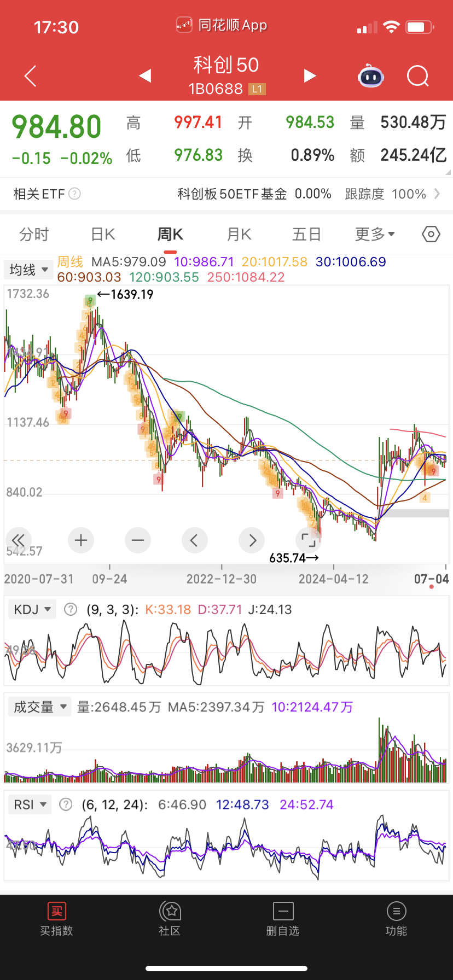Screen dimensions: 453x980
Task: Tap the high value 997.41
Action: click(198, 122)
